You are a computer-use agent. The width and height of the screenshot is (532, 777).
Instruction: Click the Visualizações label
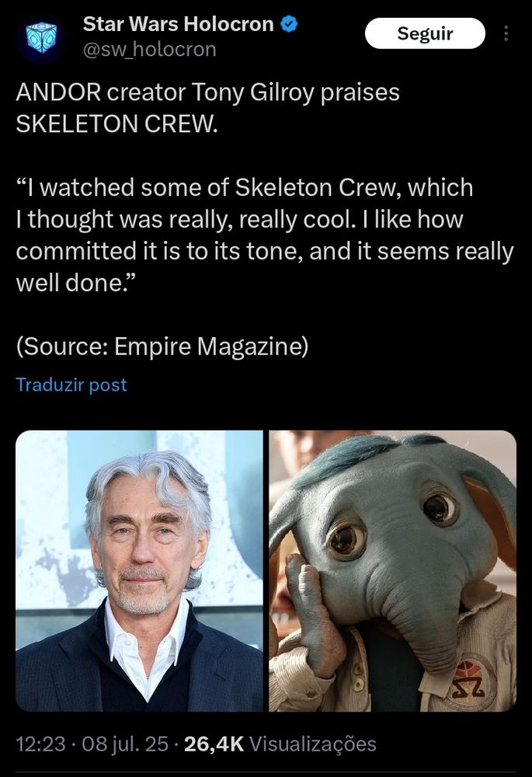pos(313,744)
